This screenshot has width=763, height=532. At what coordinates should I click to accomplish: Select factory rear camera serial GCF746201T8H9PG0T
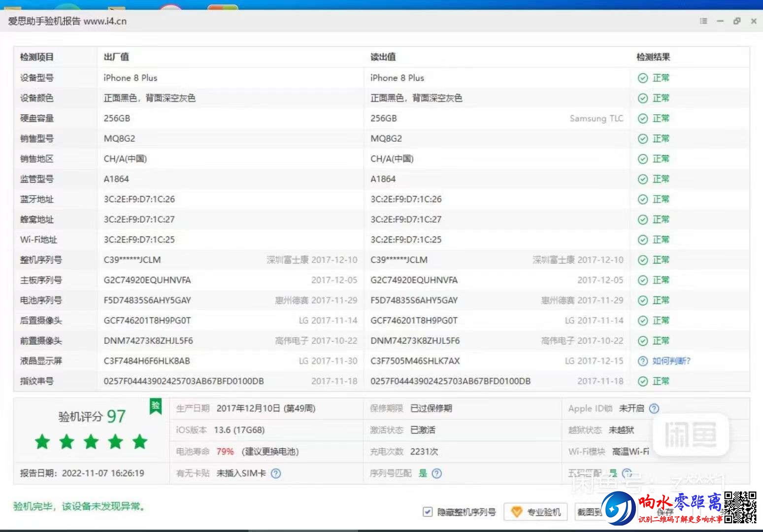[147, 320]
